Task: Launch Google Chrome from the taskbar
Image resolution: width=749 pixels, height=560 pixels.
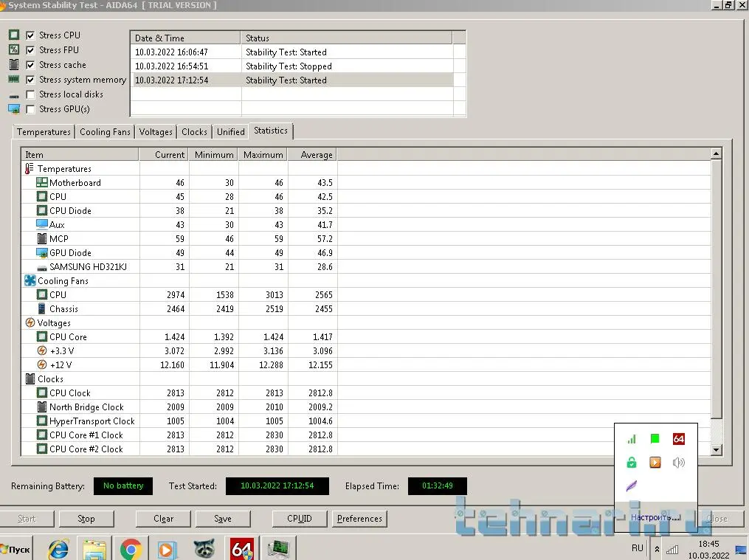Action: 131,549
